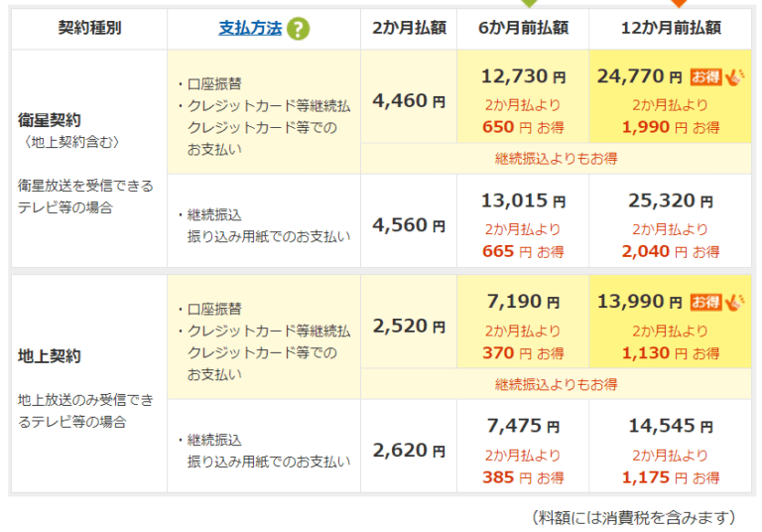The image size is (762, 532).
Task: Click the orange arrow above 12か月前払額
Action: point(678,4)
